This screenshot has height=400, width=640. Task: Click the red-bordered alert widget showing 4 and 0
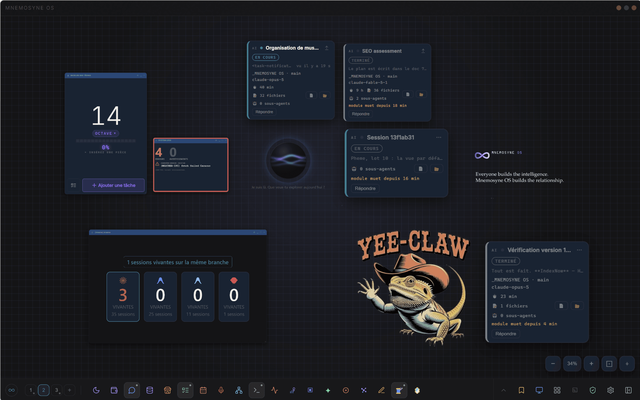[x=191, y=165]
